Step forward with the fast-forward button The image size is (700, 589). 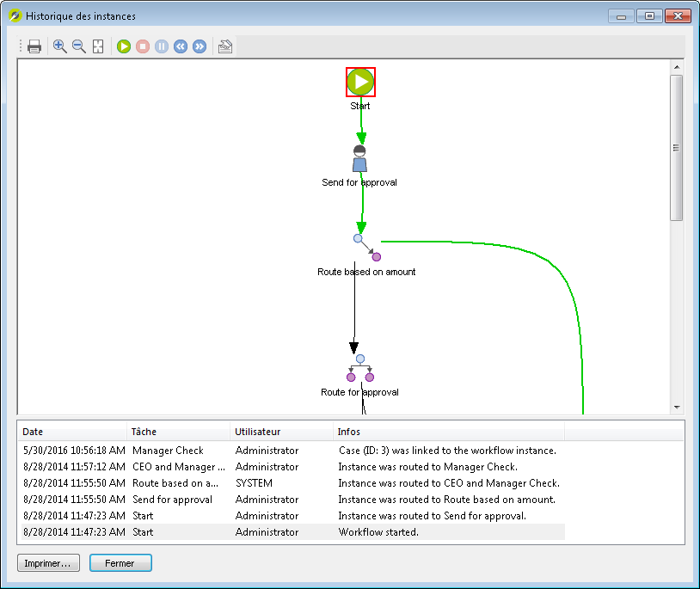pyautogui.click(x=200, y=46)
